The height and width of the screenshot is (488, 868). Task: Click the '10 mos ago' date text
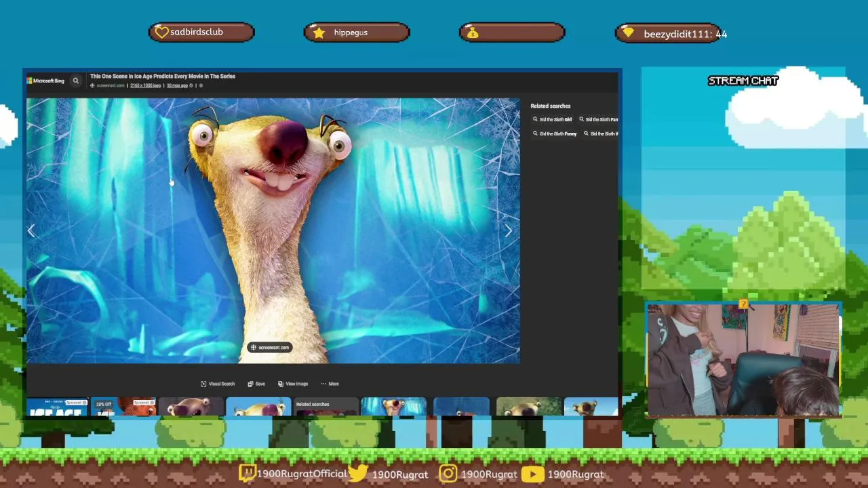tap(177, 85)
